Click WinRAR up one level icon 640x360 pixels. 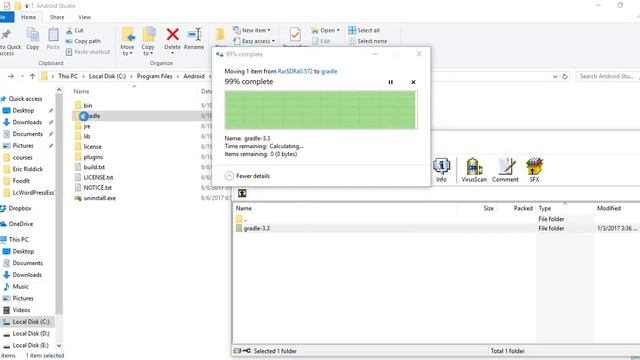(x=242, y=193)
